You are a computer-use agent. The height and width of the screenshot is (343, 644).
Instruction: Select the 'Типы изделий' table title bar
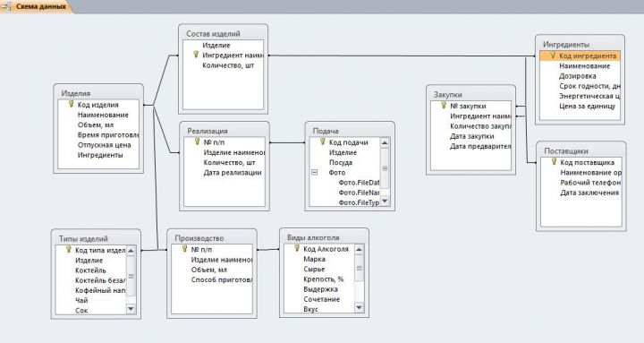coord(96,238)
